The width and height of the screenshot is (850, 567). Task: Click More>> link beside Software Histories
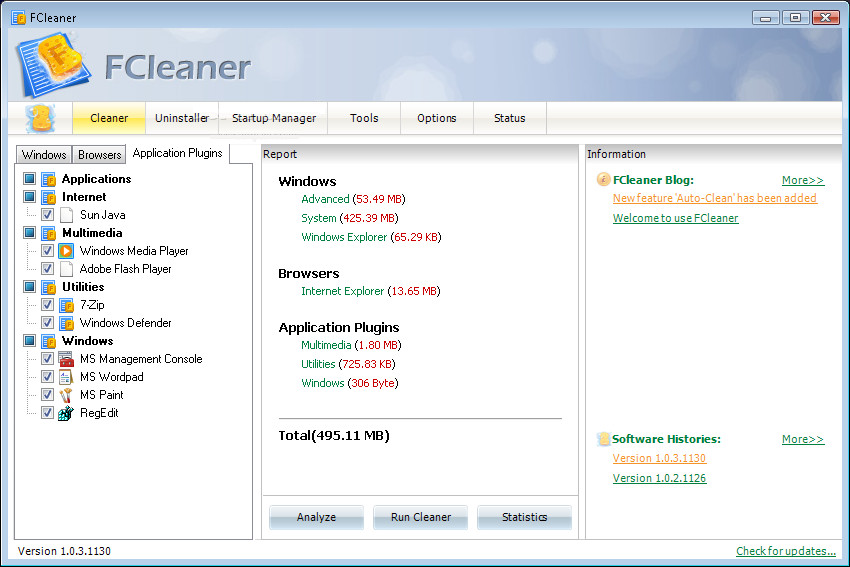(803, 439)
